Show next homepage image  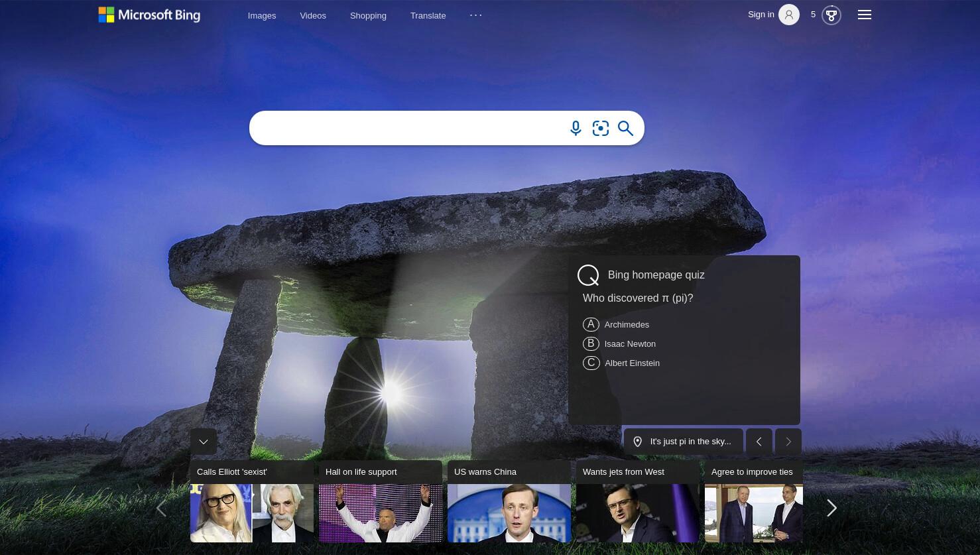pyautogui.click(x=788, y=442)
